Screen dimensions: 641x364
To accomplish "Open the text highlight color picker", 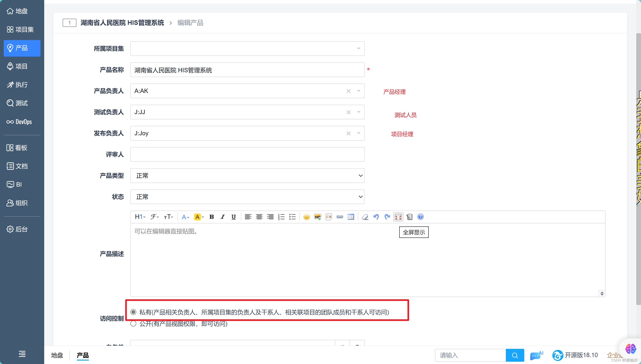I will click(x=199, y=217).
